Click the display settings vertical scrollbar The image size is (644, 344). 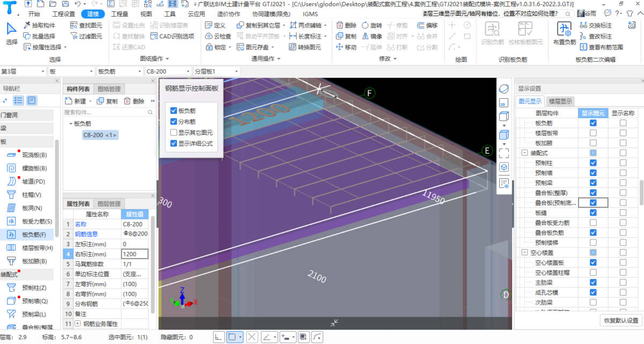tap(641, 192)
